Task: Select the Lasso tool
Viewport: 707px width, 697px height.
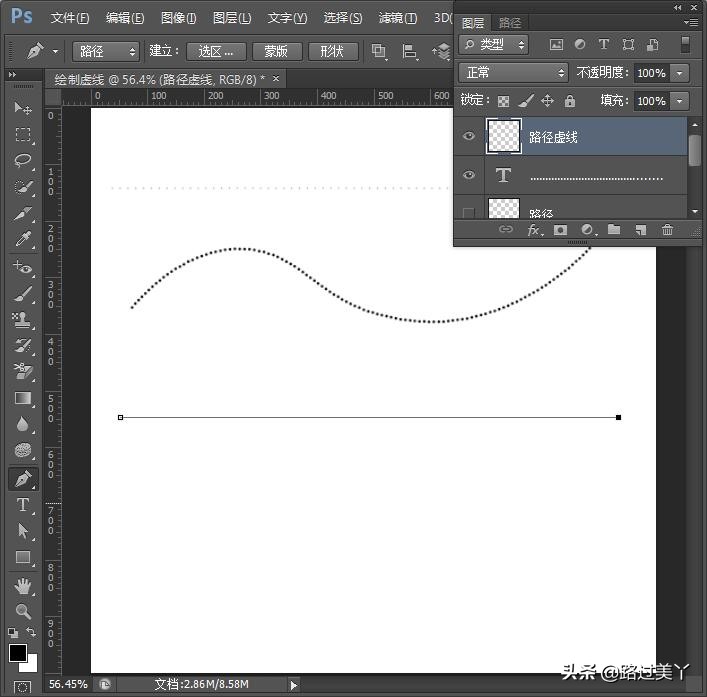Action: pos(23,160)
